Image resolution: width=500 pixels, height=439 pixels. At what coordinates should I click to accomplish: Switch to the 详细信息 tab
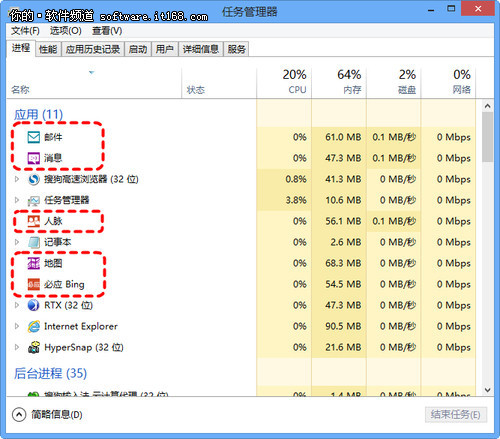coord(201,49)
